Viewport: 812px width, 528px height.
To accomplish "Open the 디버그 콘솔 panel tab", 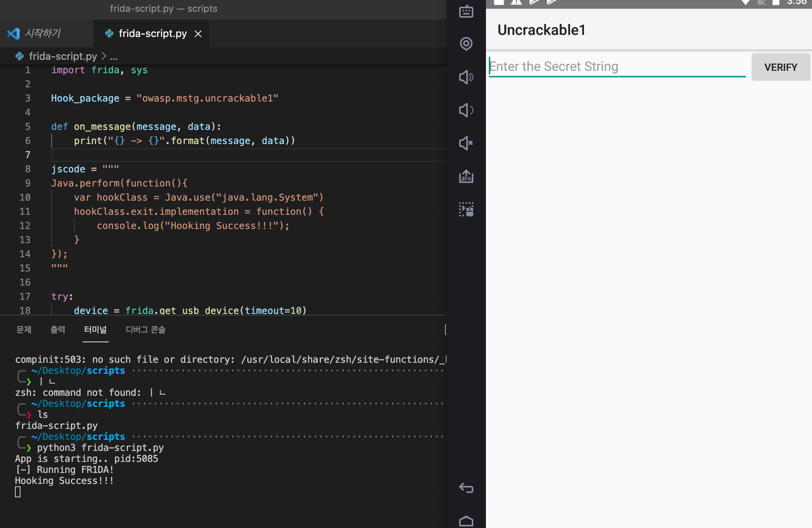I will pos(145,330).
